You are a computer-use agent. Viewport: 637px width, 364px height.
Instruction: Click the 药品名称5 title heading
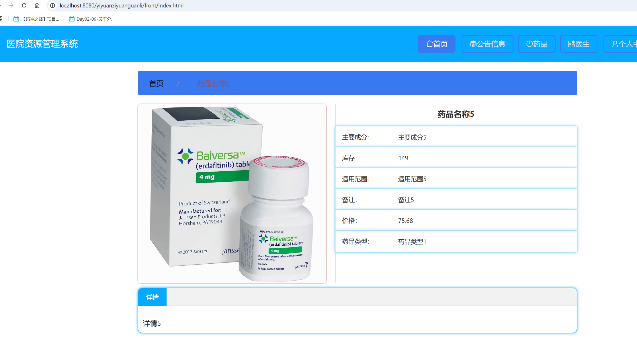point(455,114)
